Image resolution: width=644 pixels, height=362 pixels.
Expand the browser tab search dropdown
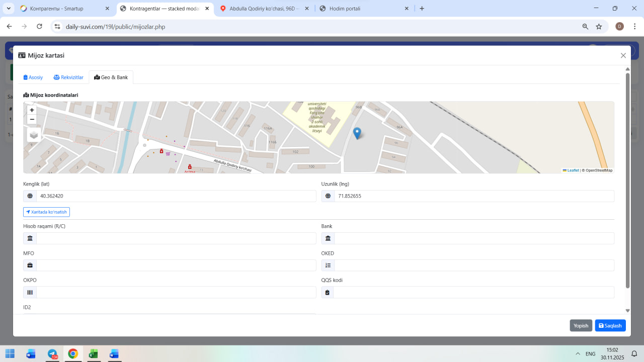(x=9, y=9)
